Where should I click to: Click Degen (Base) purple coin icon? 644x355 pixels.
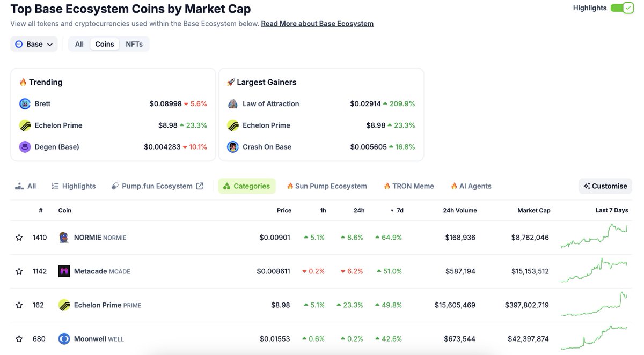pos(25,147)
